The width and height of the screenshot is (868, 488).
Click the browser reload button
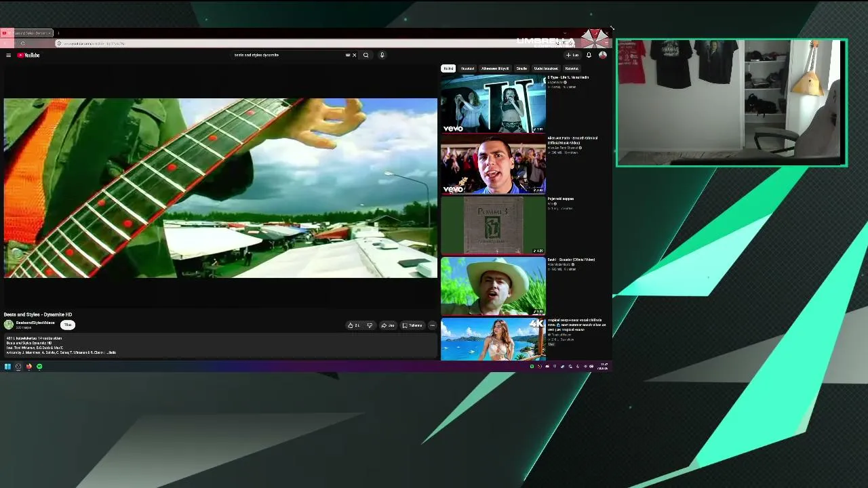[22, 43]
